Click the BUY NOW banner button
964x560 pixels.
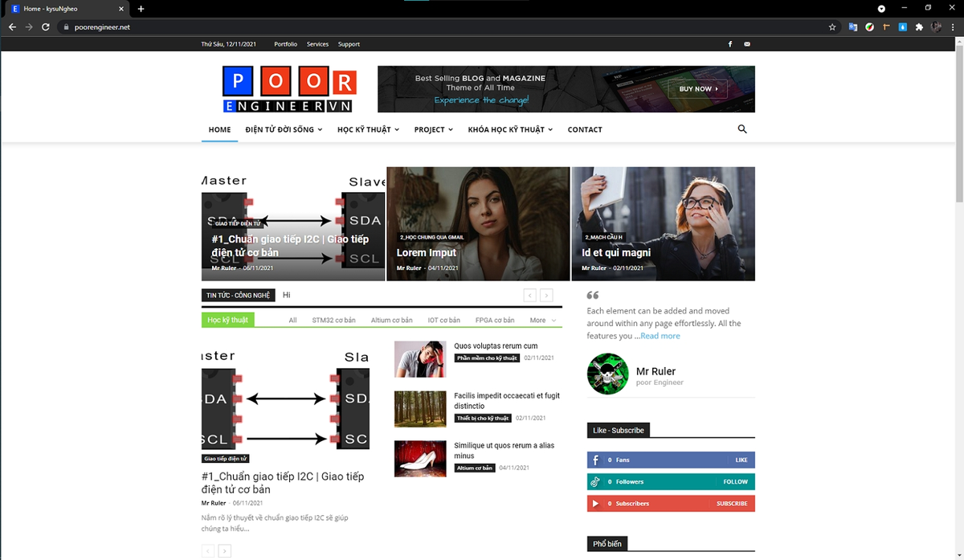[x=697, y=89]
